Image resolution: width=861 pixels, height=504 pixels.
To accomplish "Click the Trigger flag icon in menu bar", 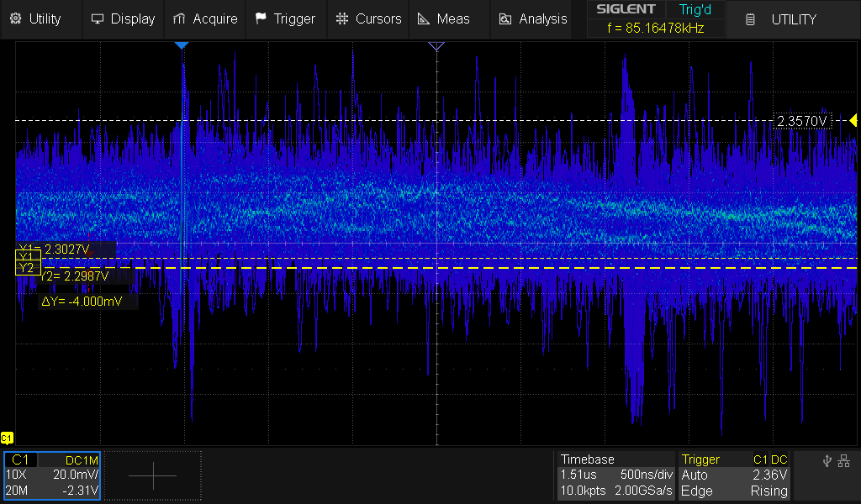I will (261, 18).
